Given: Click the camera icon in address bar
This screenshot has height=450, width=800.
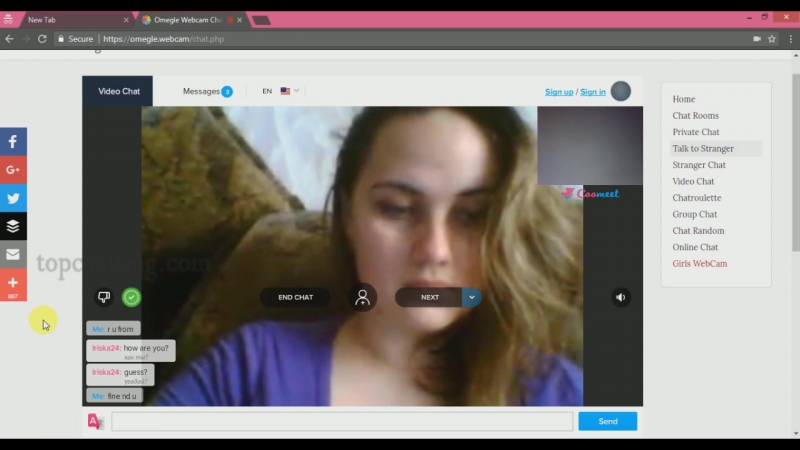Looking at the screenshot, I should pyautogui.click(x=757, y=39).
